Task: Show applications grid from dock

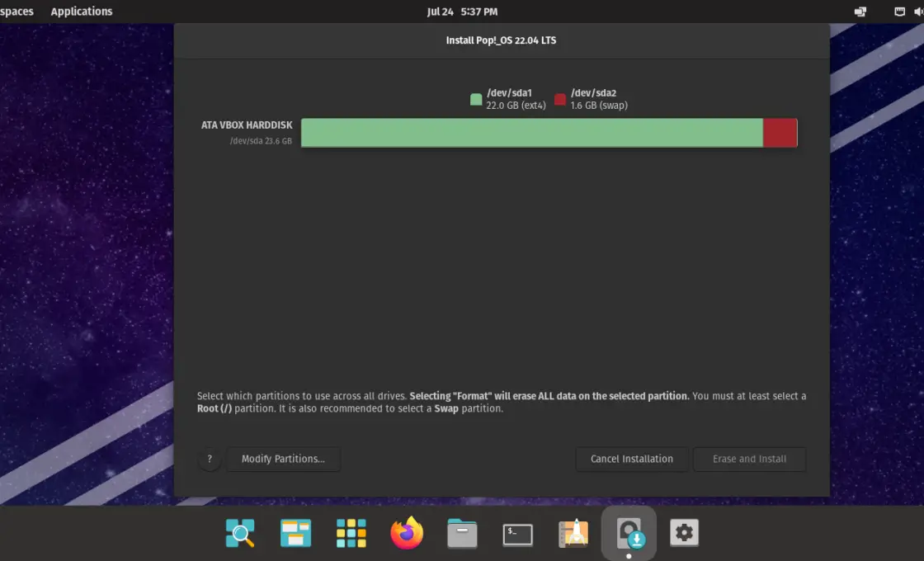Action: (x=351, y=533)
